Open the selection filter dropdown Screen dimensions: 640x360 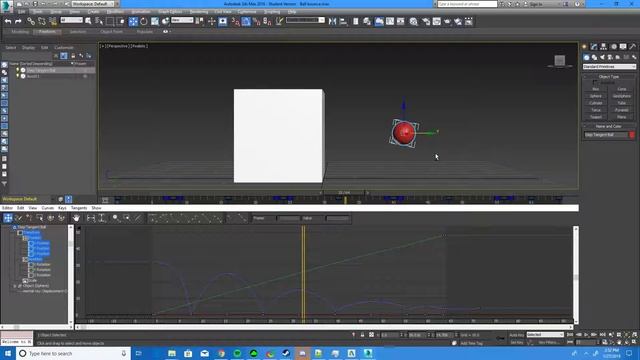coord(71,20)
